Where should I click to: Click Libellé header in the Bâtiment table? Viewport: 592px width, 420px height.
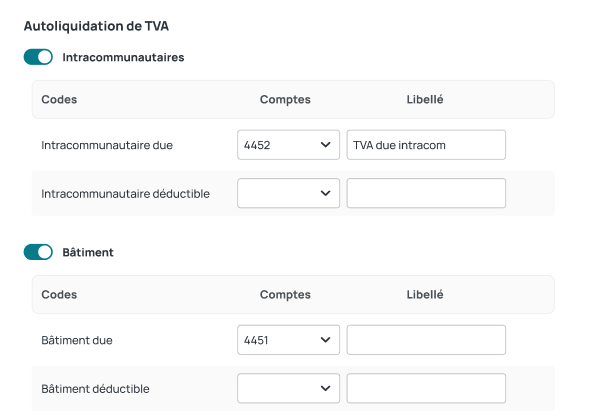(x=425, y=295)
